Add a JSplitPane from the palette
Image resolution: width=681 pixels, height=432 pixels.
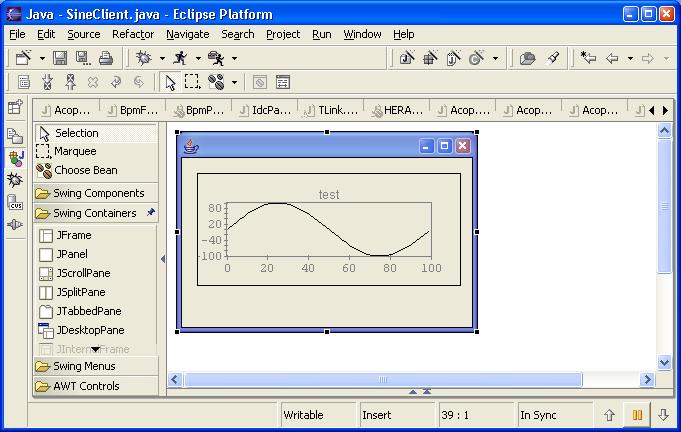click(x=80, y=292)
